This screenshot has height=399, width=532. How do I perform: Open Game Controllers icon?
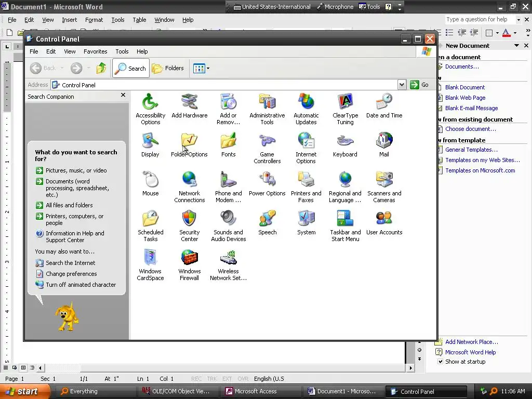[x=267, y=148]
